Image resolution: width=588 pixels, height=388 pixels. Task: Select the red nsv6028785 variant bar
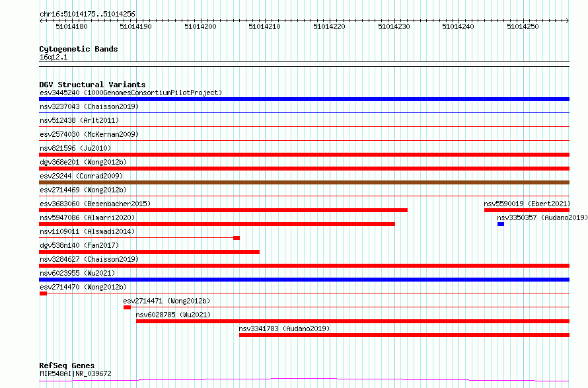353,321
